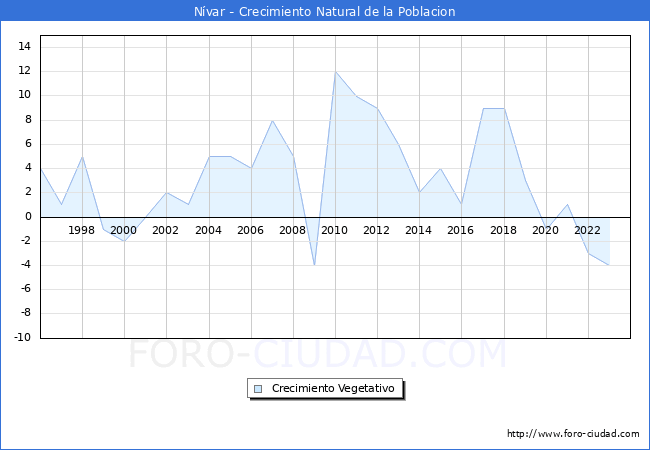Viewport: 650px width, 450px height.
Task: Click the 2010 peak data point at 12
Action: pyautogui.click(x=335, y=72)
